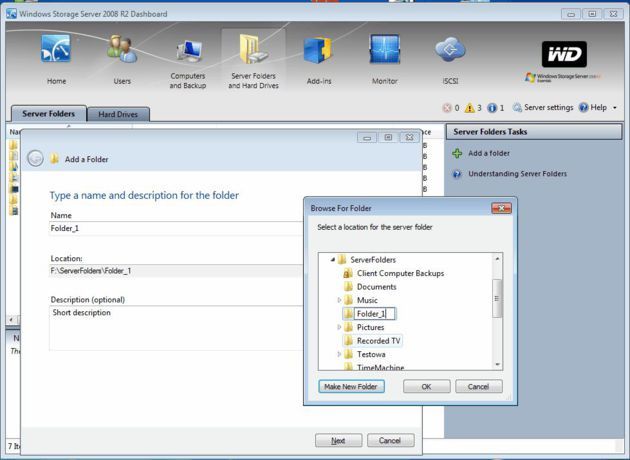Select the Documents folder in tree

[376, 287]
